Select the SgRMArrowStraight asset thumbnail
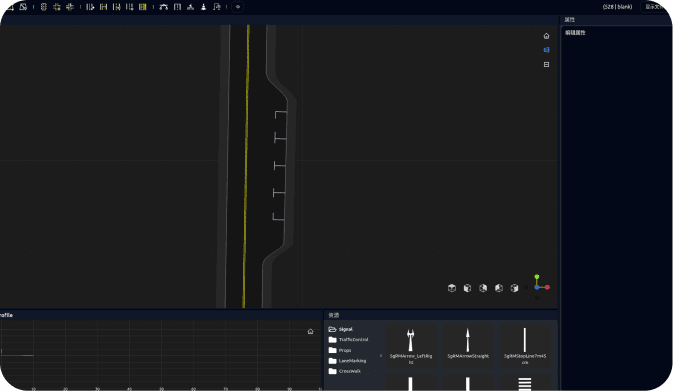This screenshot has height=391, width=673. (468, 345)
